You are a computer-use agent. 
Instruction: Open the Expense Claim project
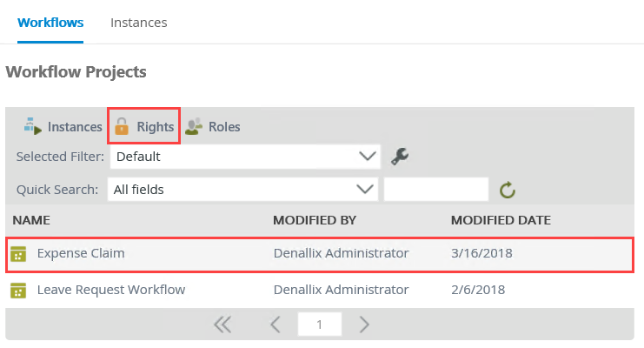click(x=81, y=254)
